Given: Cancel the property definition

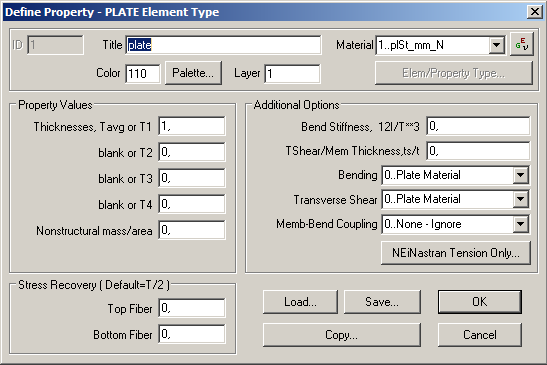Looking at the screenshot, I should click(x=480, y=335).
